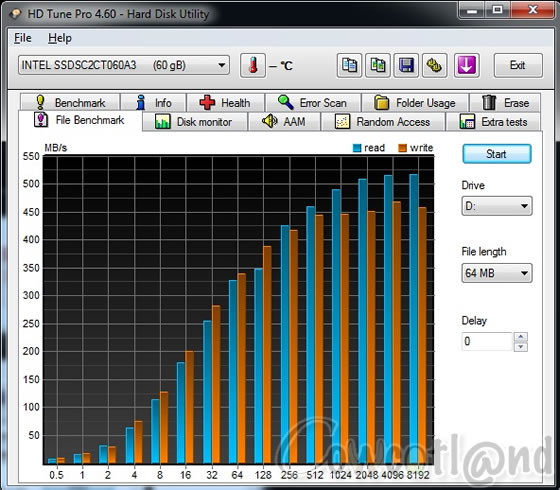The width and height of the screenshot is (560, 490).
Task: Click the purple download arrow icon
Action: click(x=466, y=65)
